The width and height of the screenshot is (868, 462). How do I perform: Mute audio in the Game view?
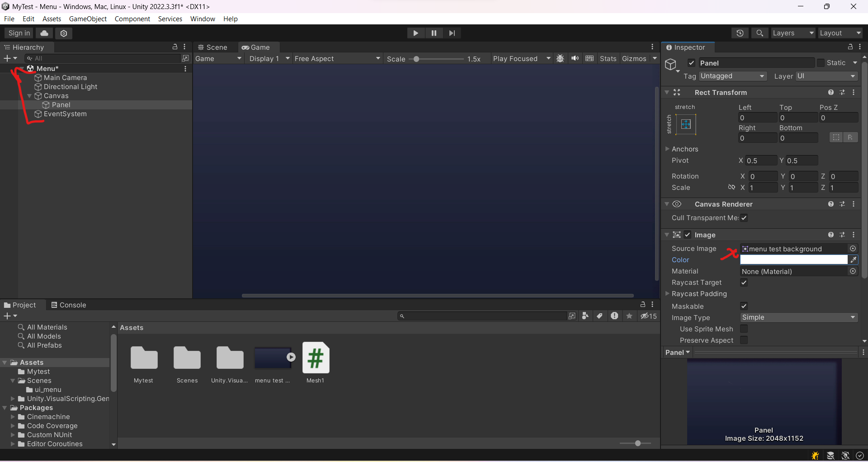575,58
